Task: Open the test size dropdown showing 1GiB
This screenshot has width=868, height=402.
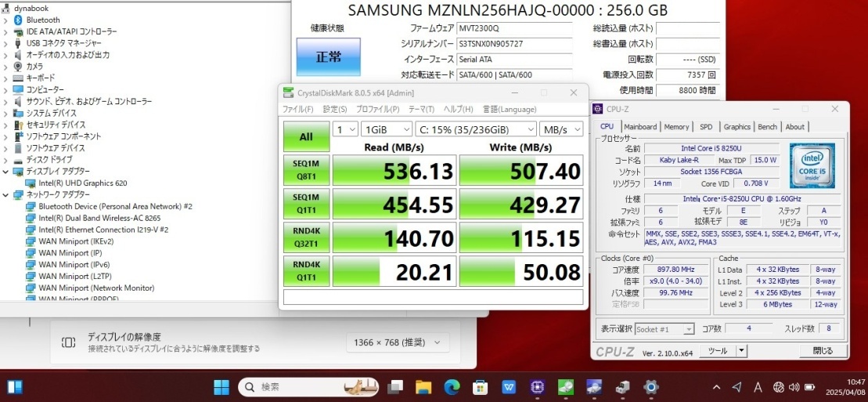Action: 387,129
